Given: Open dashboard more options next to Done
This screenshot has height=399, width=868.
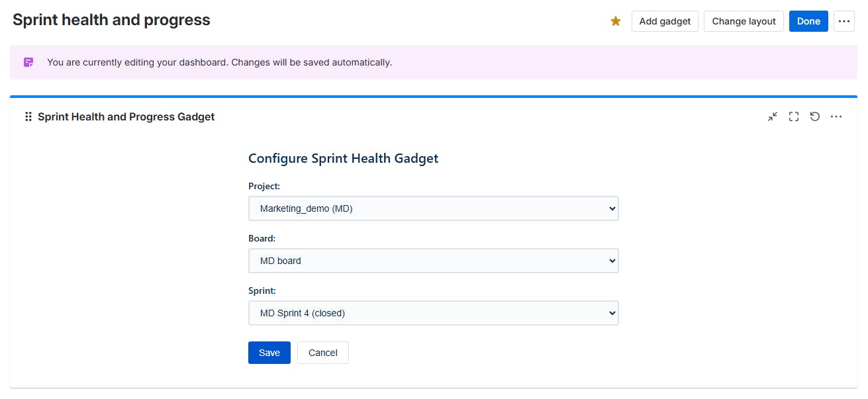Looking at the screenshot, I should (x=844, y=21).
